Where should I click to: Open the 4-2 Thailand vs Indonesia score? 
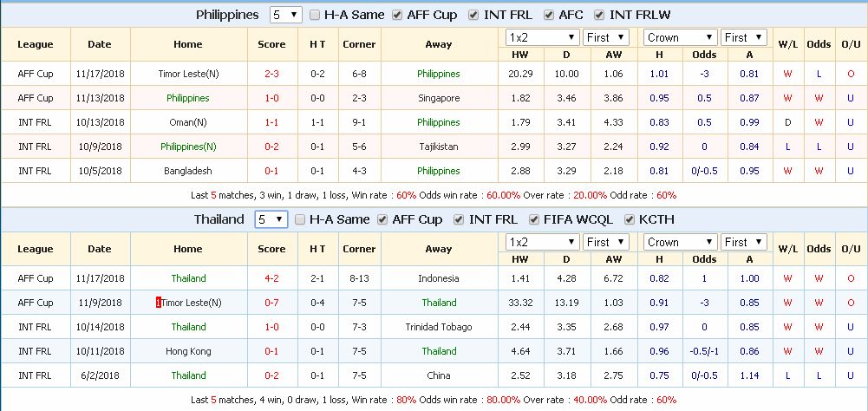pyautogui.click(x=271, y=278)
